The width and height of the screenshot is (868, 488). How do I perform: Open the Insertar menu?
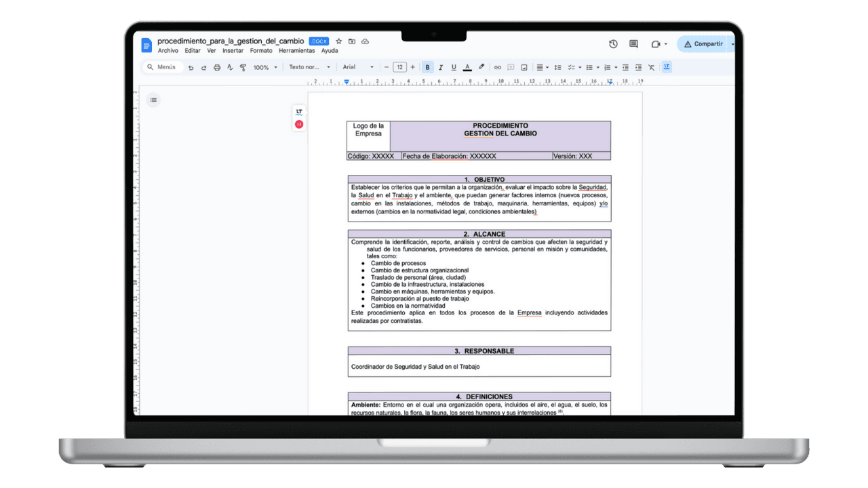click(233, 50)
